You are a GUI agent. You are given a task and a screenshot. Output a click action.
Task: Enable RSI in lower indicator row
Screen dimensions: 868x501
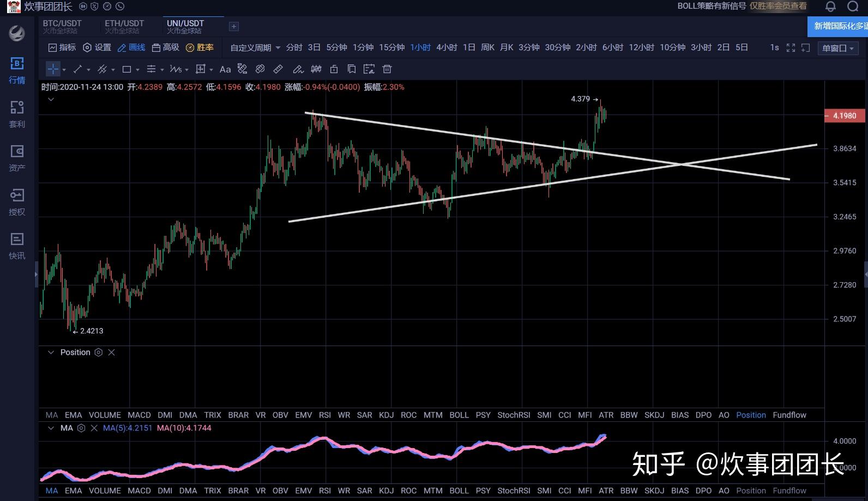click(x=325, y=491)
